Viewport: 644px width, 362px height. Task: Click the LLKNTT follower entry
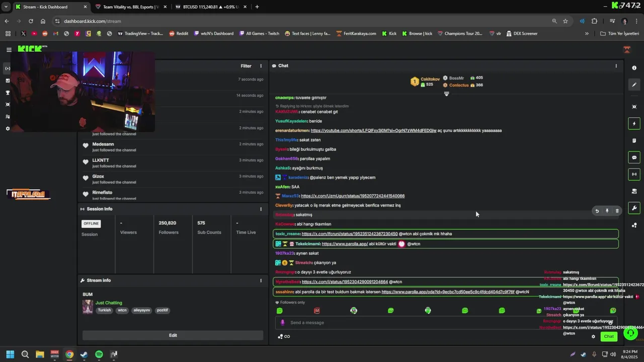click(173, 163)
